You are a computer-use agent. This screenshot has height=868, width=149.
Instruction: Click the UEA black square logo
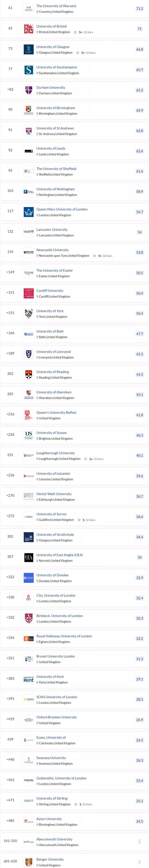29,557
